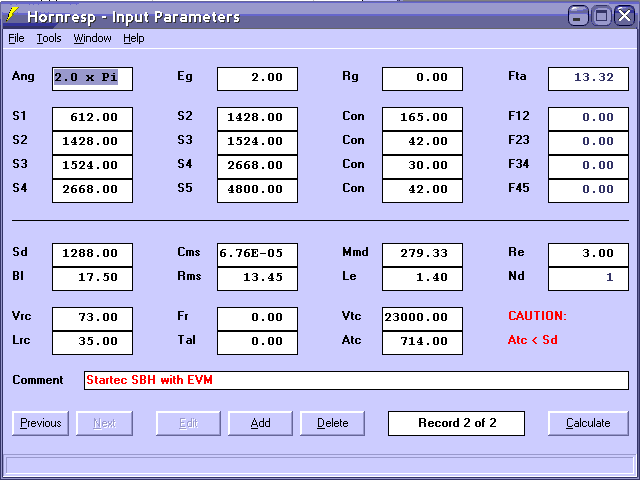Click the Fta label

pos(517,76)
